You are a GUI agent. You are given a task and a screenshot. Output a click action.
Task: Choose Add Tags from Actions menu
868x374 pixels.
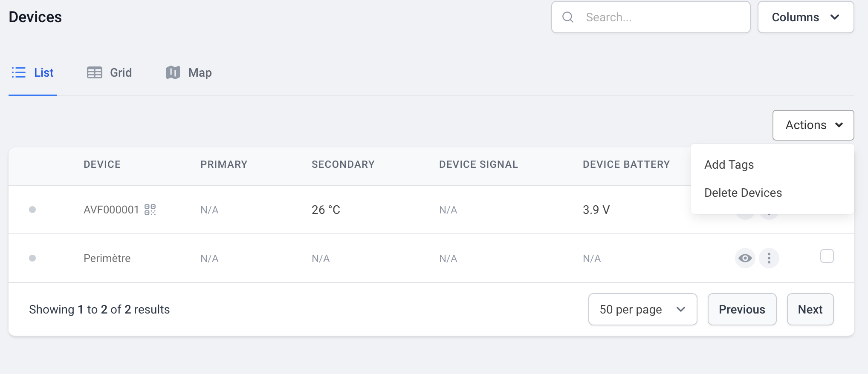pos(729,164)
